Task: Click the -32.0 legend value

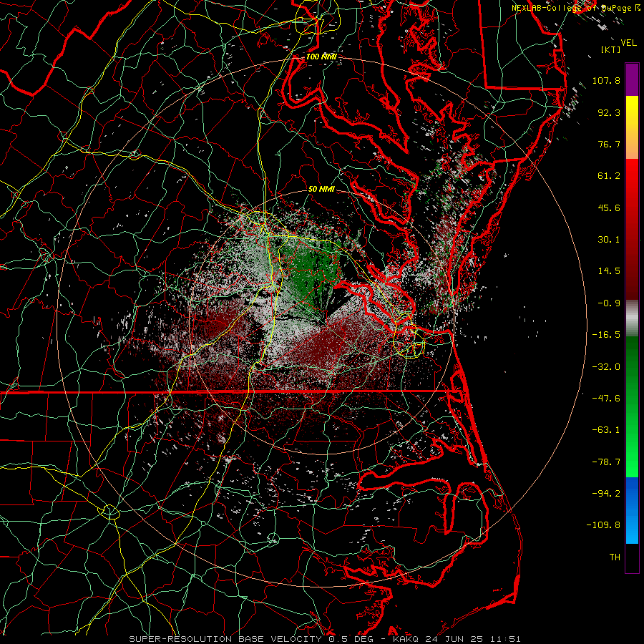Action: point(606,367)
